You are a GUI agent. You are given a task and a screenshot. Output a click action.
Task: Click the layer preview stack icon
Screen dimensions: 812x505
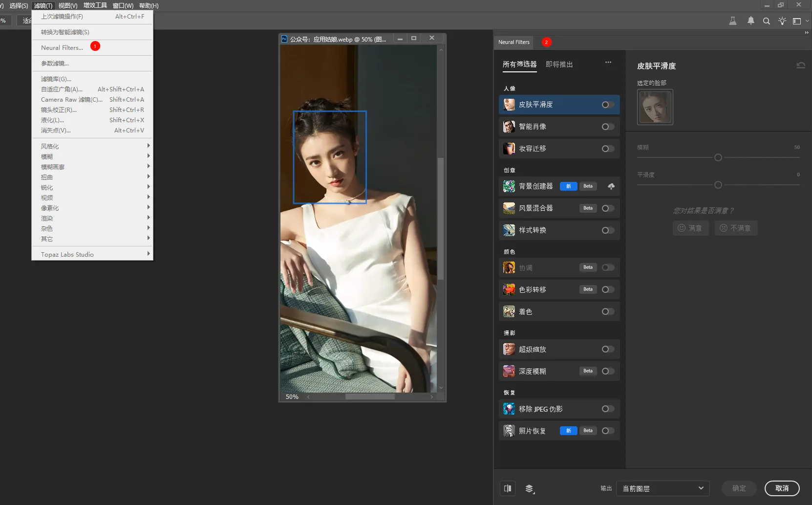530,488
